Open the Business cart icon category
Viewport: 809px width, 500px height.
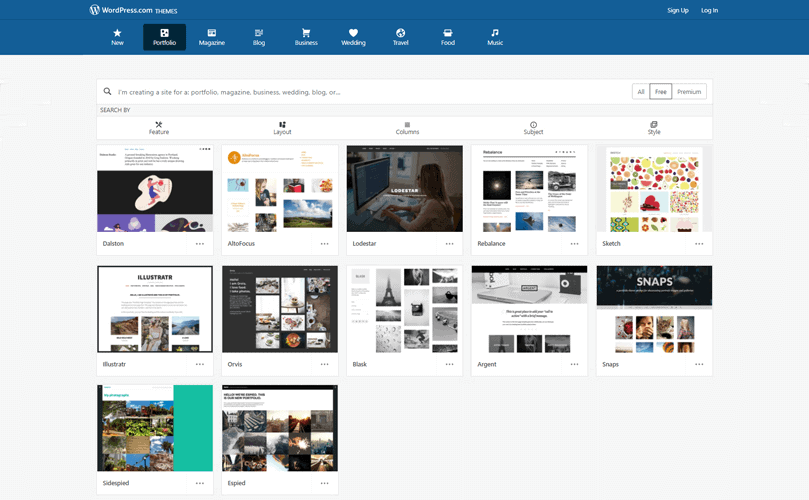pyautogui.click(x=306, y=33)
